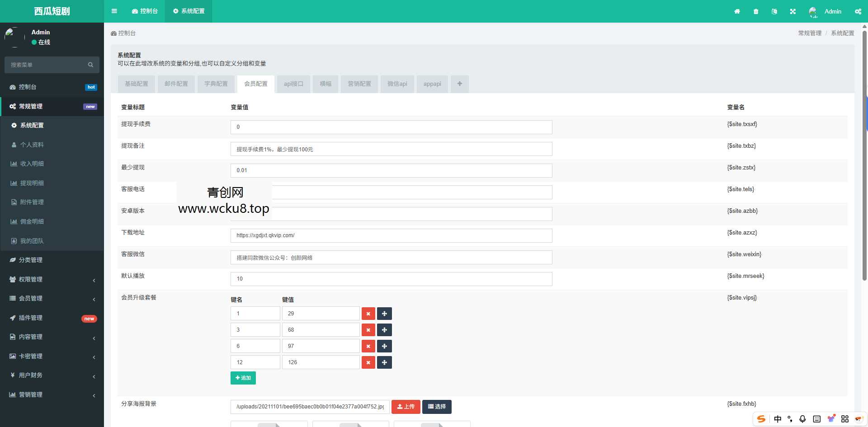
Task: Click the plus icon beside value 29
Action: tap(384, 314)
